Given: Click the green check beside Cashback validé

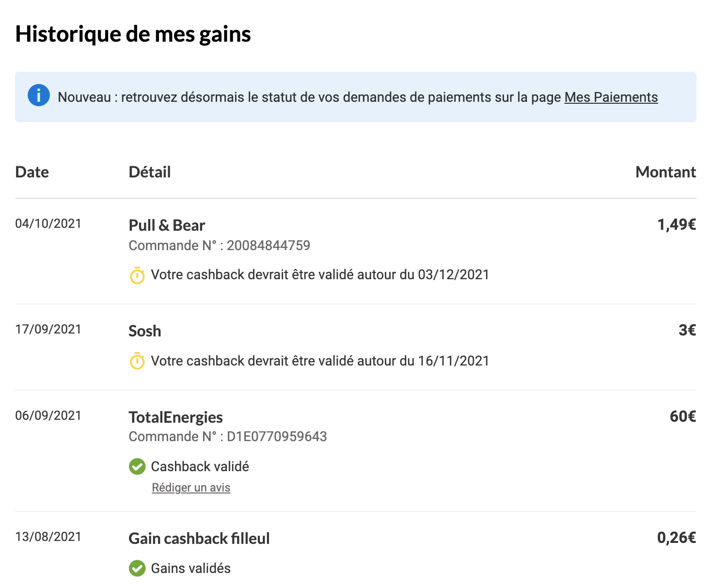Looking at the screenshot, I should click(137, 466).
